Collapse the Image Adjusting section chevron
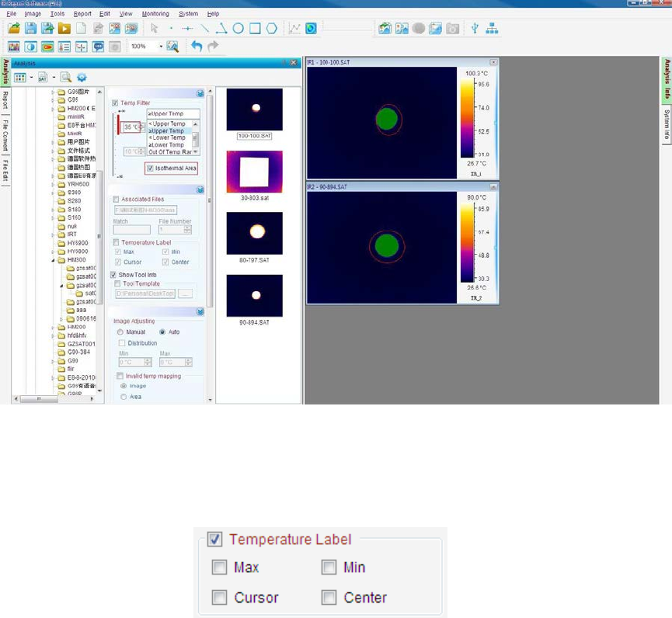The image size is (672, 618). 200,312
